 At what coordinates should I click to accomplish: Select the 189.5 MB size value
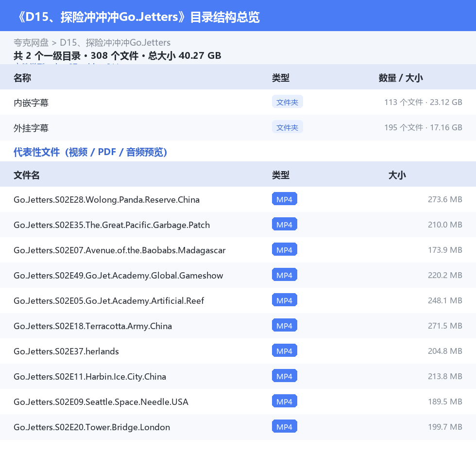click(x=445, y=402)
